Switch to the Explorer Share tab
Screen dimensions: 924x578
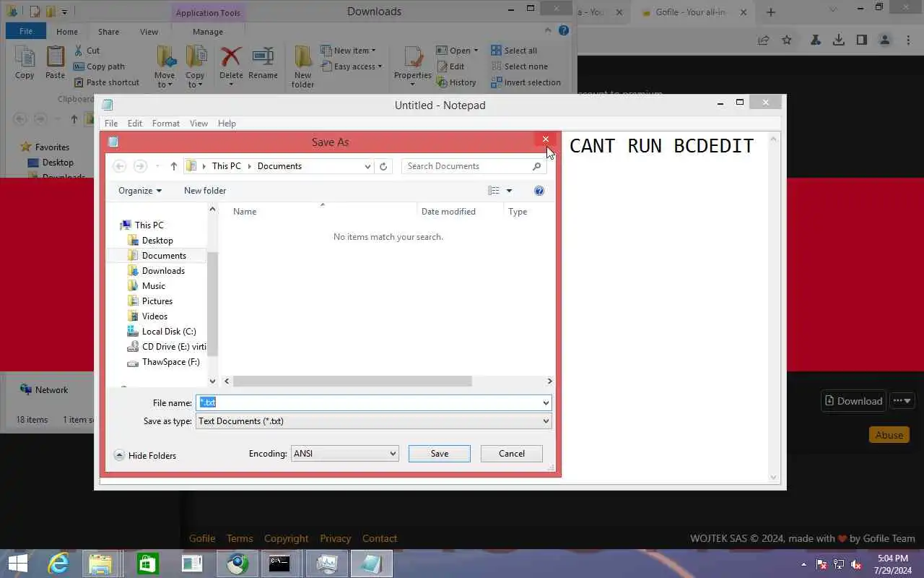click(109, 32)
